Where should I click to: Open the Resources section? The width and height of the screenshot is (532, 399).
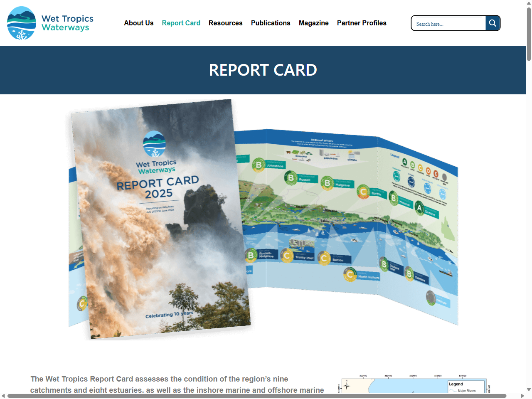(226, 23)
